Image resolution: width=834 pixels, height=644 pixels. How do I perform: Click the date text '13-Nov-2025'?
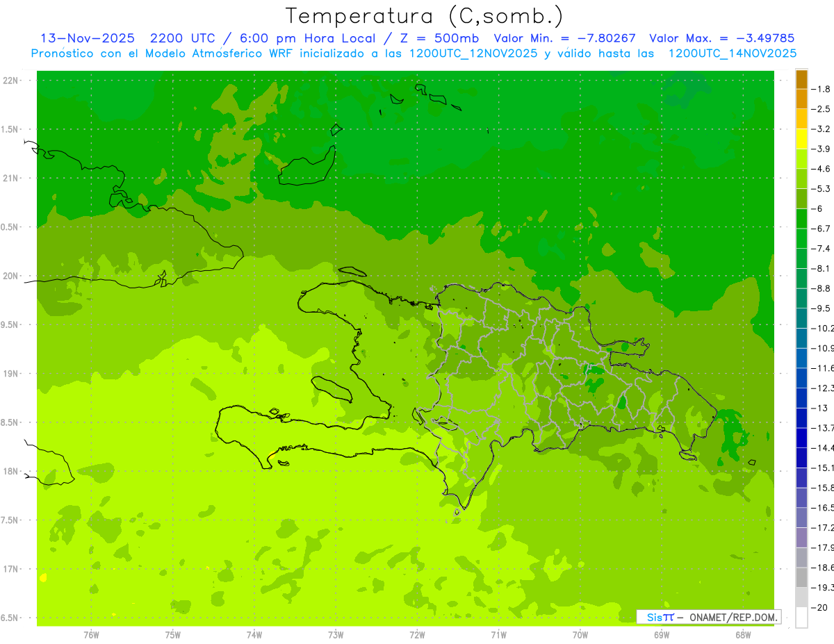click(x=88, y=38)
